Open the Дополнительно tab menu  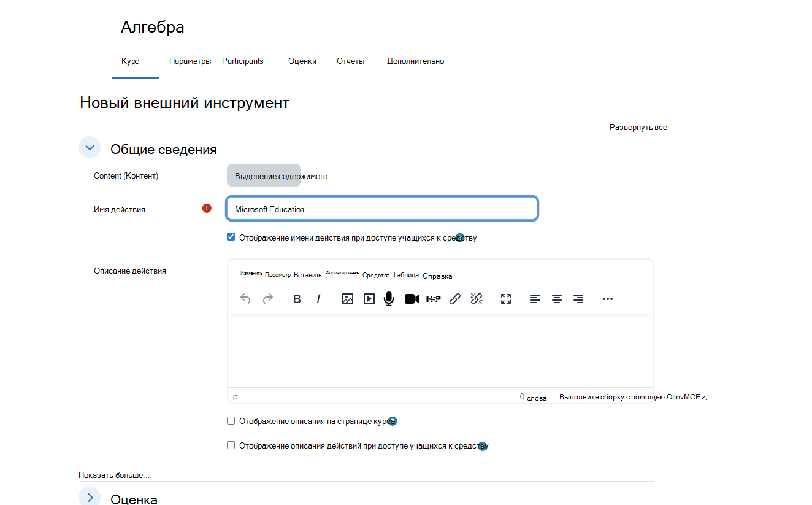(415, 61)
